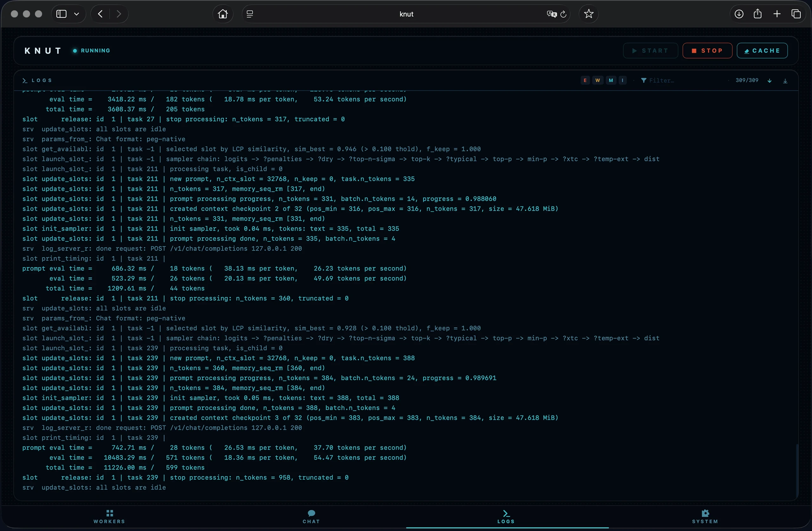Viewport: 812px width, 531px height.
Task: Click the Safari home icon
Action: 222,14
